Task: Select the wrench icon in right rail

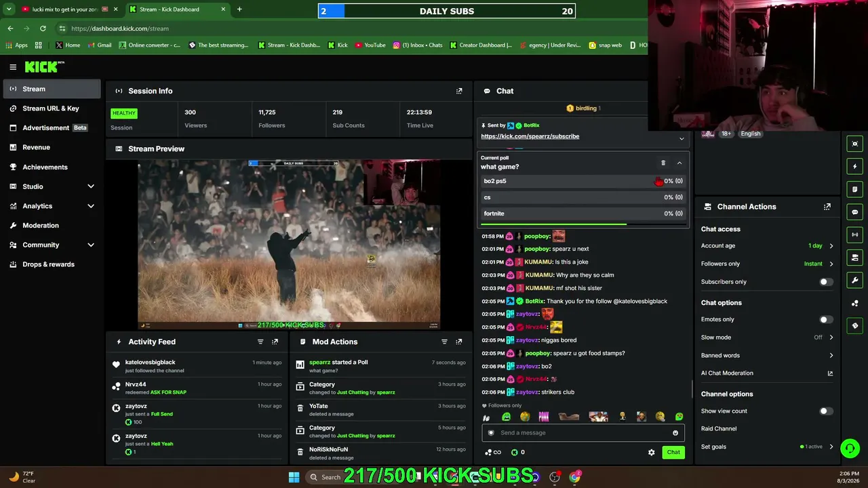Action: click(x=854, y=281)
